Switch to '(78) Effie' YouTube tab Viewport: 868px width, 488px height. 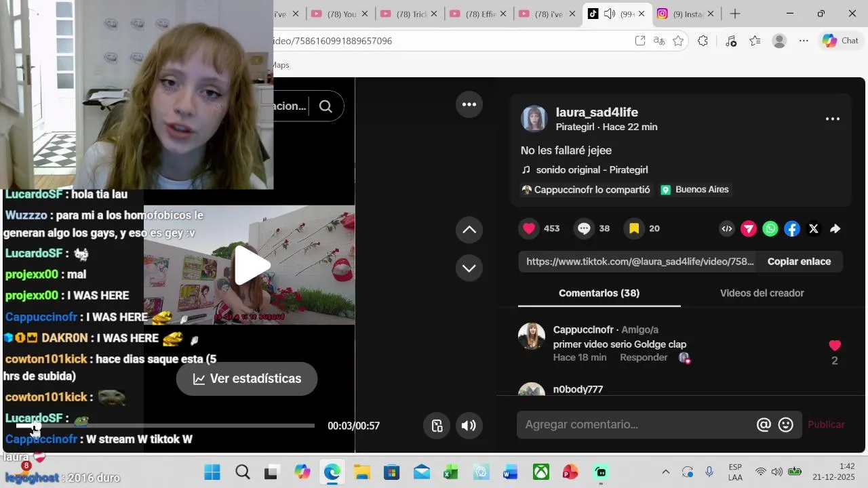coord(479,14)
